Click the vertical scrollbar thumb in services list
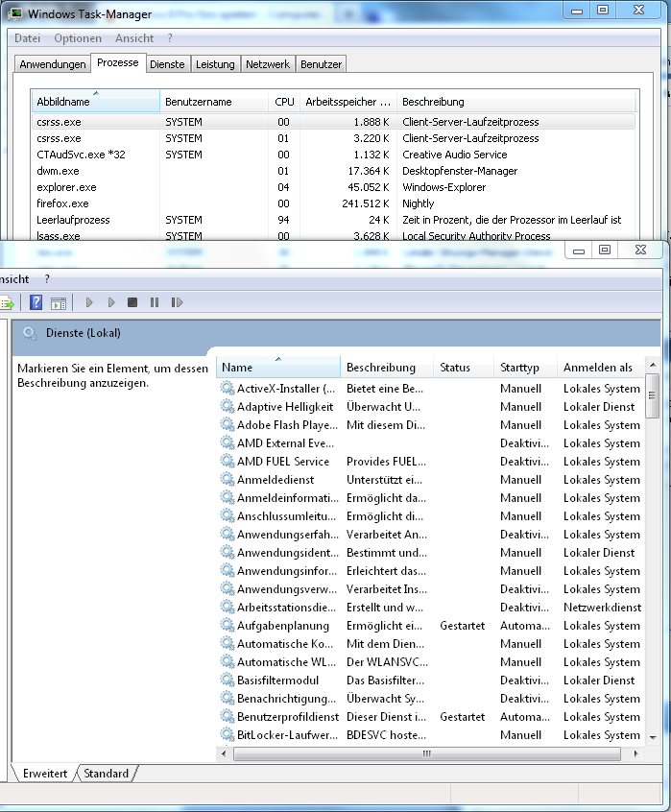Screen dimensions: 671x812 (653, 395)
